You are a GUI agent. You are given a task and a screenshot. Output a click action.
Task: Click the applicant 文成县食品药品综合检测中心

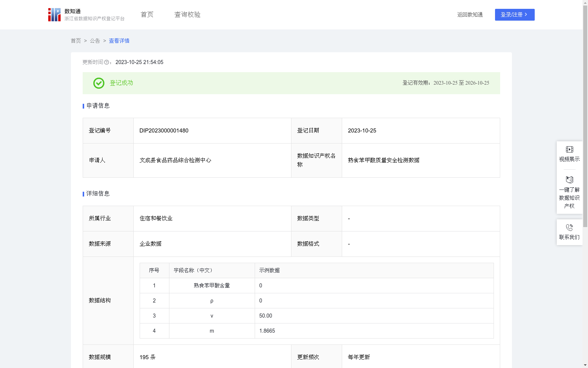pyautogui.click(x=175, y=160)
